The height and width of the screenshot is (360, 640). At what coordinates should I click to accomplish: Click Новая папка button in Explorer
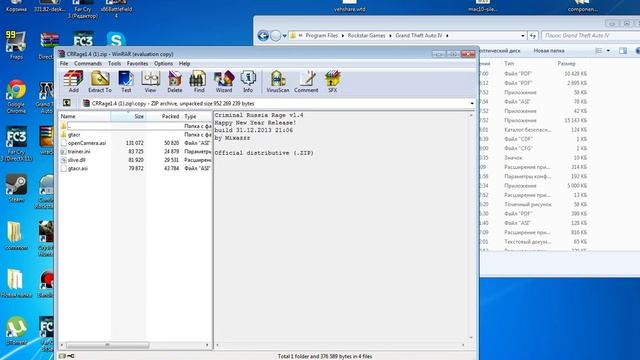[x=549, y=51]
